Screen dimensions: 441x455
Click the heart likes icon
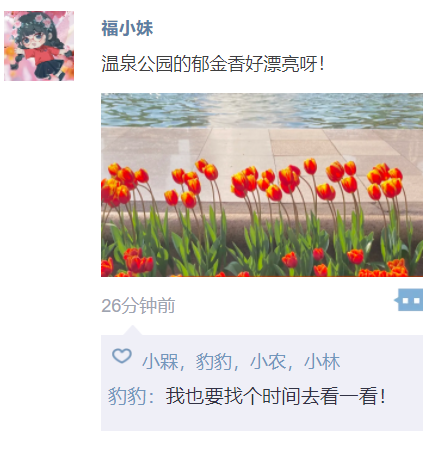[122, 356]
